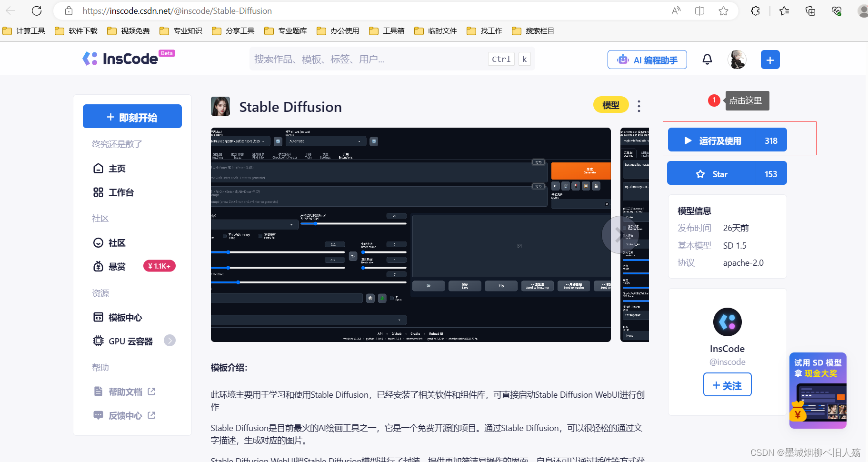Open GPU 云容器 in the sidebar
This screenshot has height=462, width=868.
coord(123,341)
